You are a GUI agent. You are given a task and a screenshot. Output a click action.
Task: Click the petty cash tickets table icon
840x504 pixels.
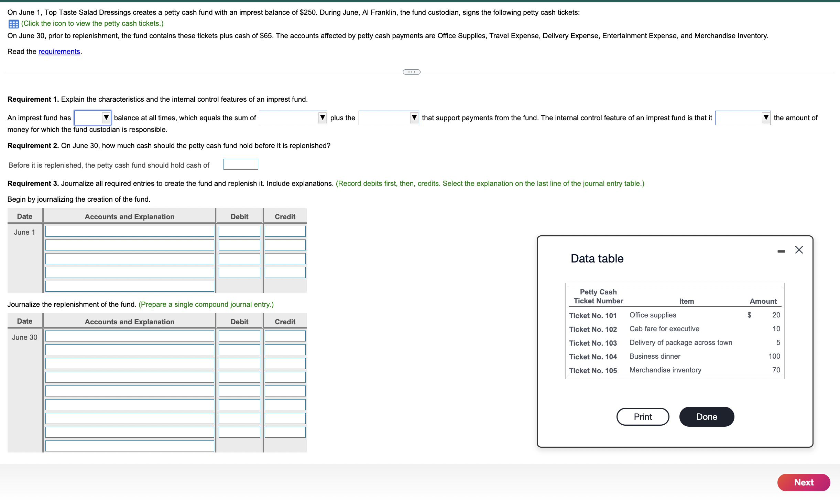(13, 24)
